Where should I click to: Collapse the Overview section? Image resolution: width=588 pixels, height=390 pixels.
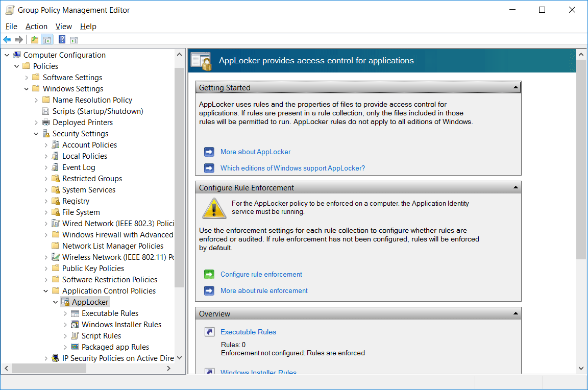(516, 313)
